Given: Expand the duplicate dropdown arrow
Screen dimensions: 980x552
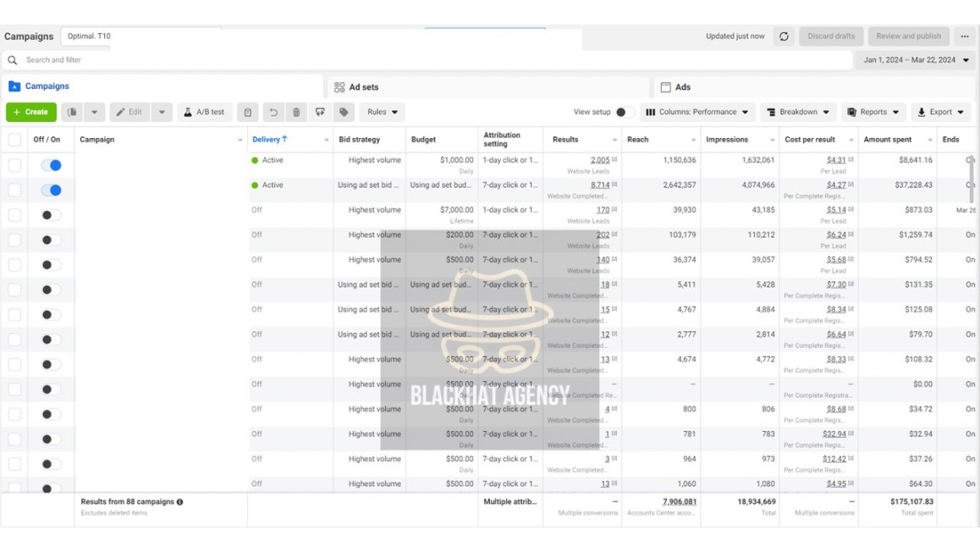Looking at the screenshot, I should pos(95,112).
